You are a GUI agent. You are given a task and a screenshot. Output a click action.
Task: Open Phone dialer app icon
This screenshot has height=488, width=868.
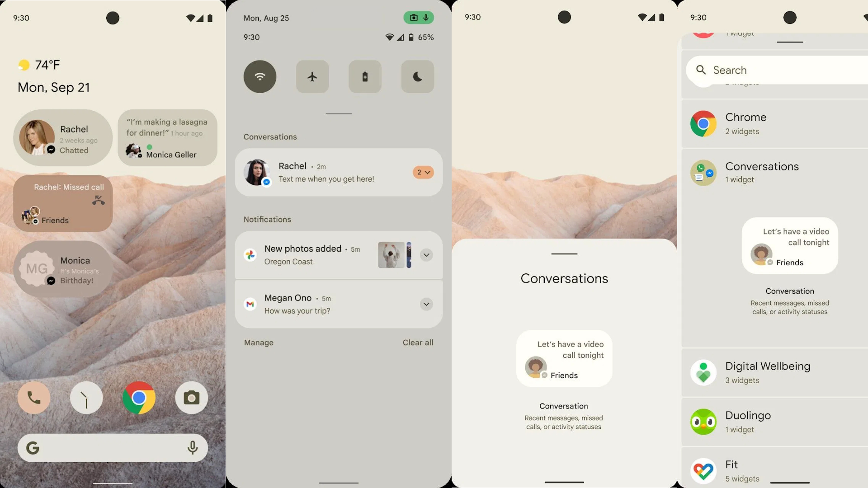click(x=34, y=398)
